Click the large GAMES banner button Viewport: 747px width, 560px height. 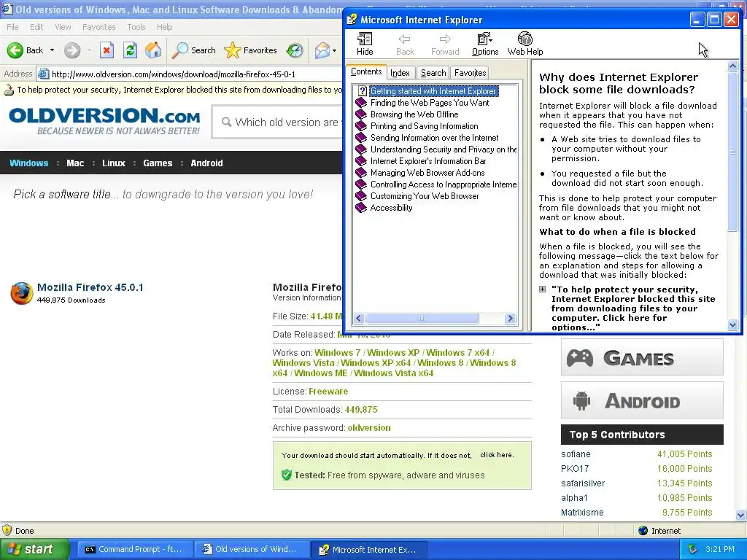pyautogui.click(x=642, y=357)
